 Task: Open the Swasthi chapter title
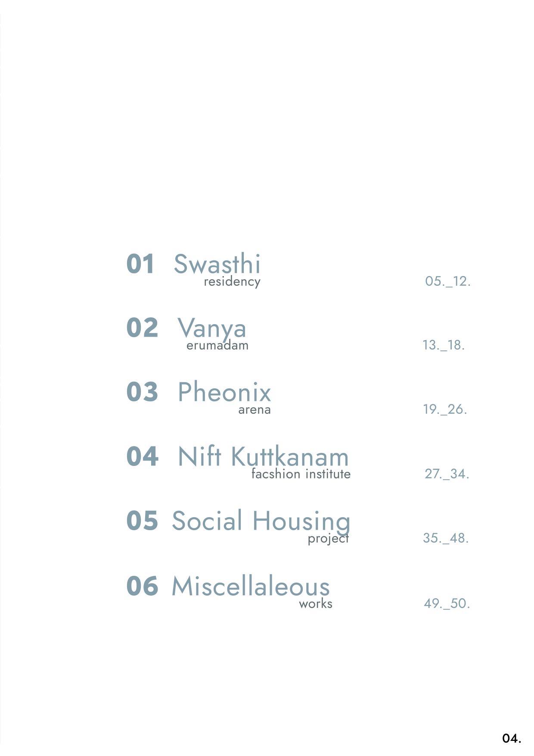(x=217, y=263)
